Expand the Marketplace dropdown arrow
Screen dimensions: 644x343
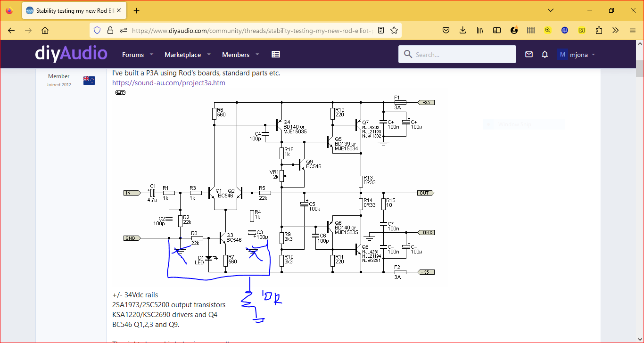tap(209, 55)
